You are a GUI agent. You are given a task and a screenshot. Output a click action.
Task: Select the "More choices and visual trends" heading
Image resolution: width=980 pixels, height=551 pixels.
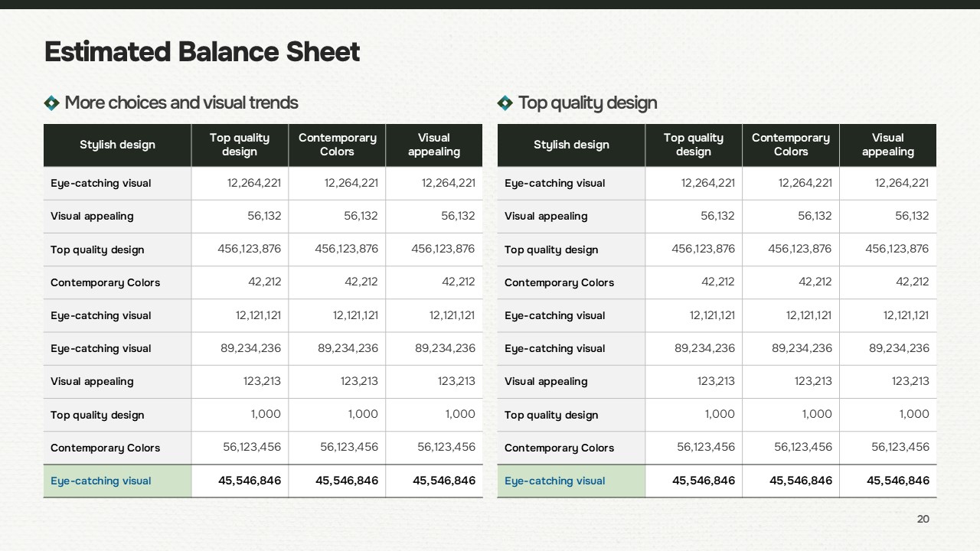181,103
